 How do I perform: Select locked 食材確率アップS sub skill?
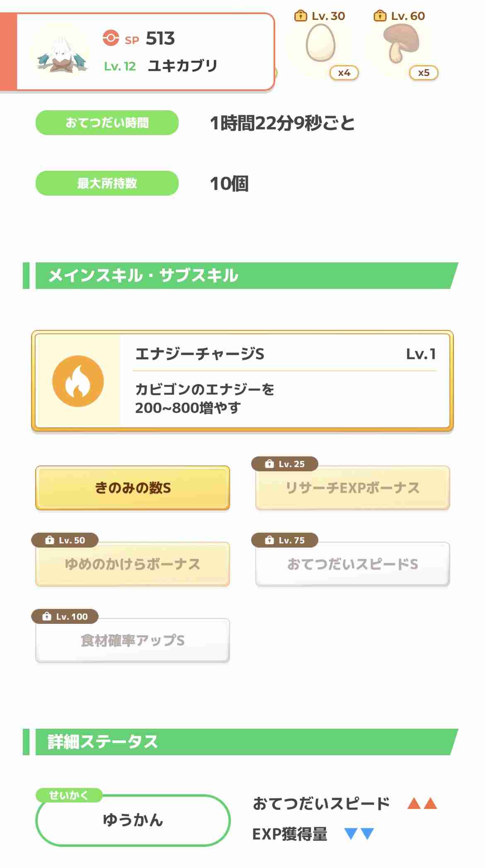click(133, 640)
